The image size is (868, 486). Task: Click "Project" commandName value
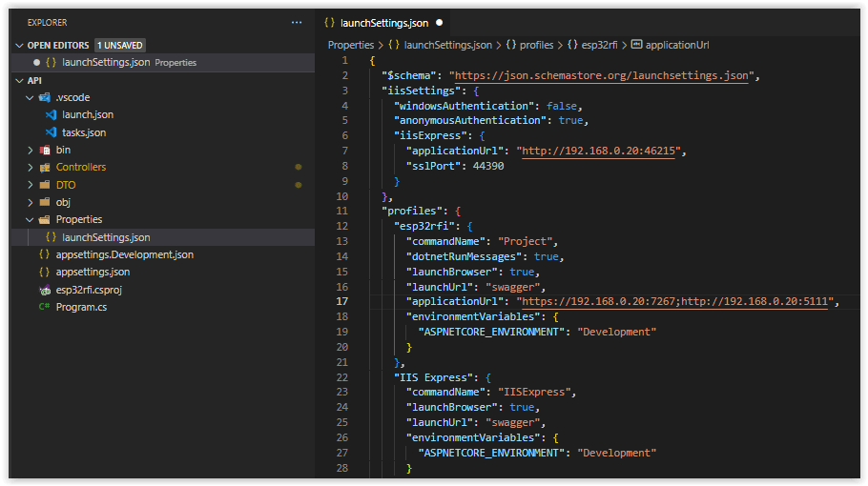525,242
